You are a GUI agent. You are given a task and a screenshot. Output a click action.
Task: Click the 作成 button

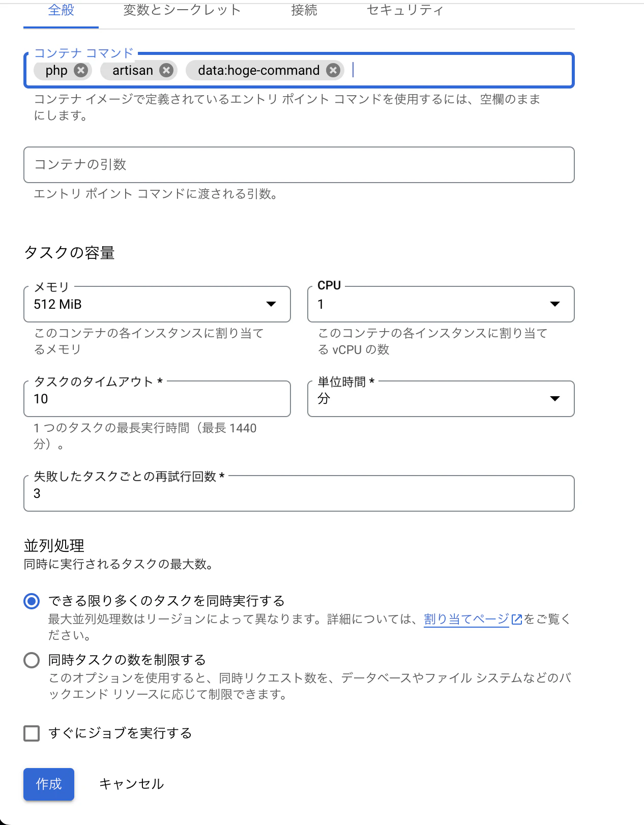coord(49,784)
